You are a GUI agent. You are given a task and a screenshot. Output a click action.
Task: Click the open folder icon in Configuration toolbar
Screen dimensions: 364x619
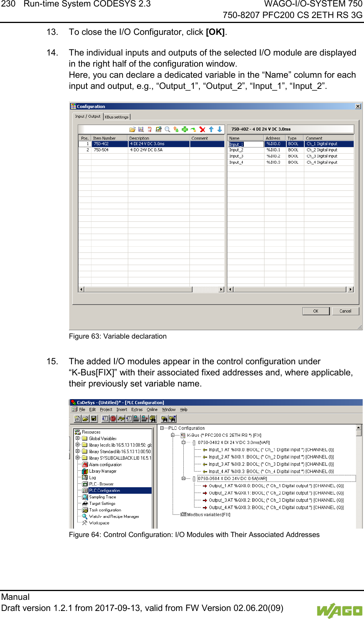132,129
